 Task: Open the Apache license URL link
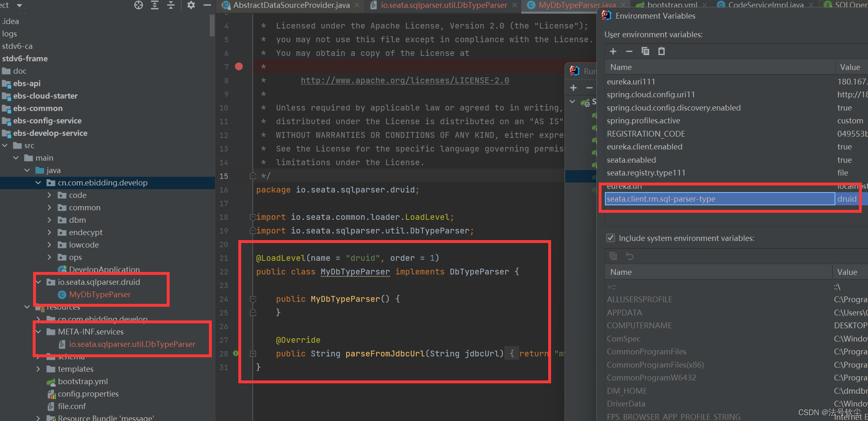tap(405, 80)
